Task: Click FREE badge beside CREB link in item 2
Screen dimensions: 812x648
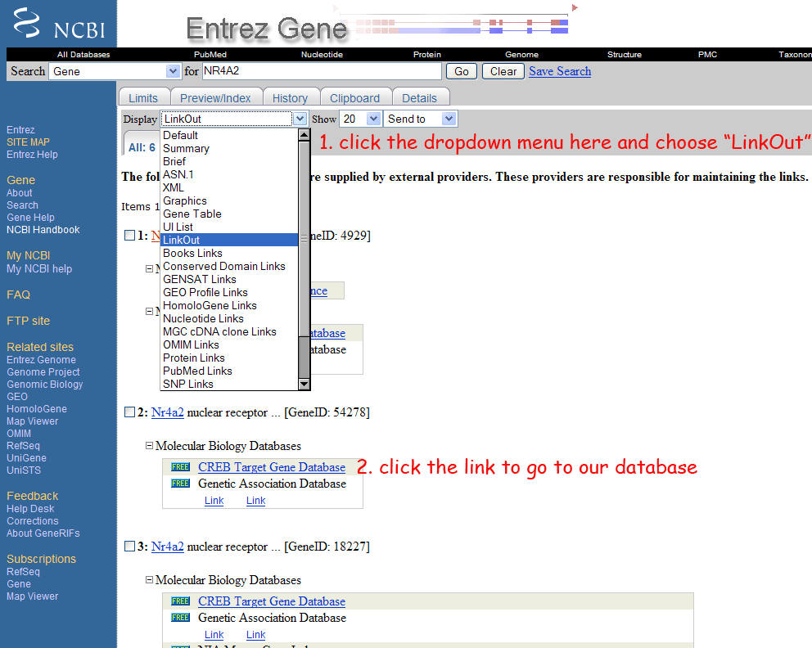Action: click(x=180, y=467)
